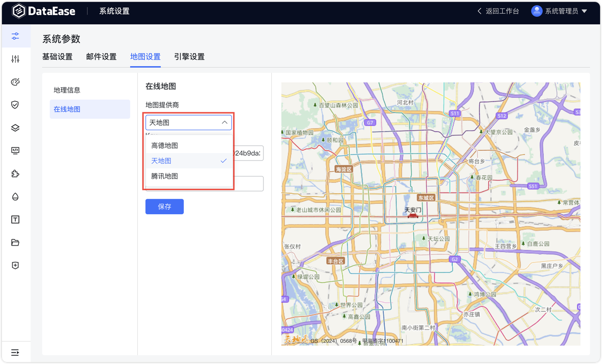Choose 天地图 option in the provider list

(189, 161)
